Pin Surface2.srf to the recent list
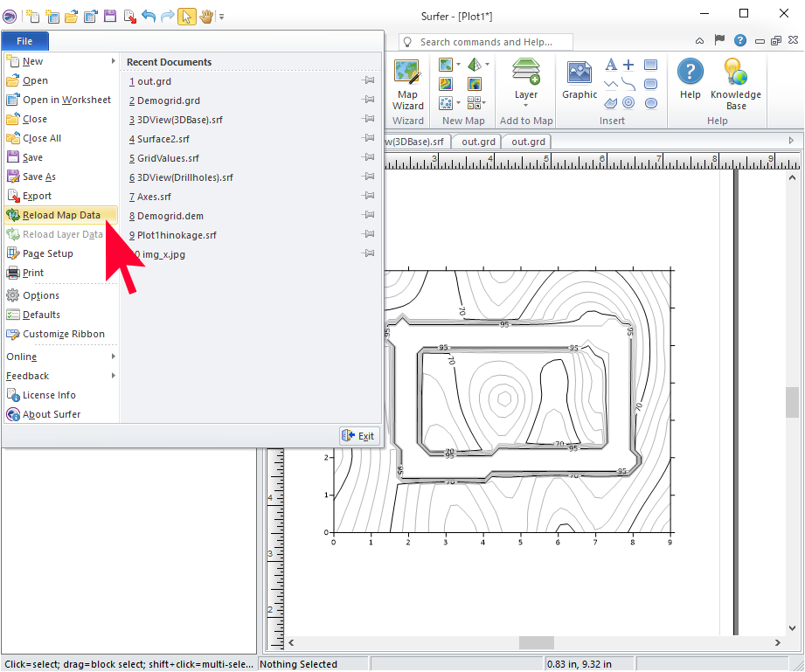 (368, 139)
